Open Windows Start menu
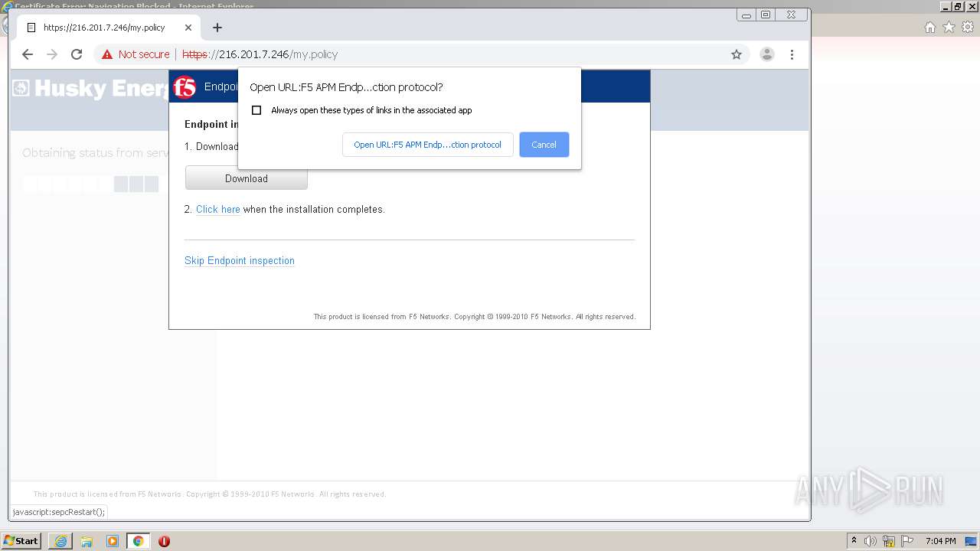Viewport: 980px width, 551px height. pyautogui.click(x=21, y=541)
